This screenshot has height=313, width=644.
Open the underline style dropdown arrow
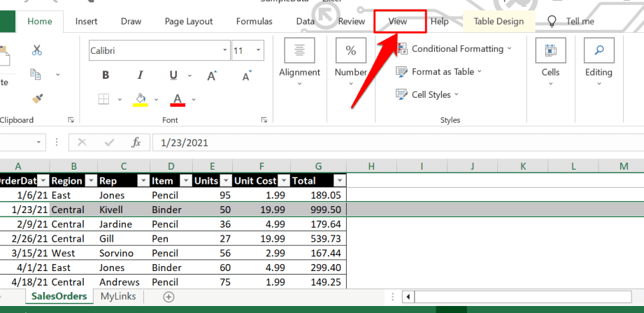189,75
